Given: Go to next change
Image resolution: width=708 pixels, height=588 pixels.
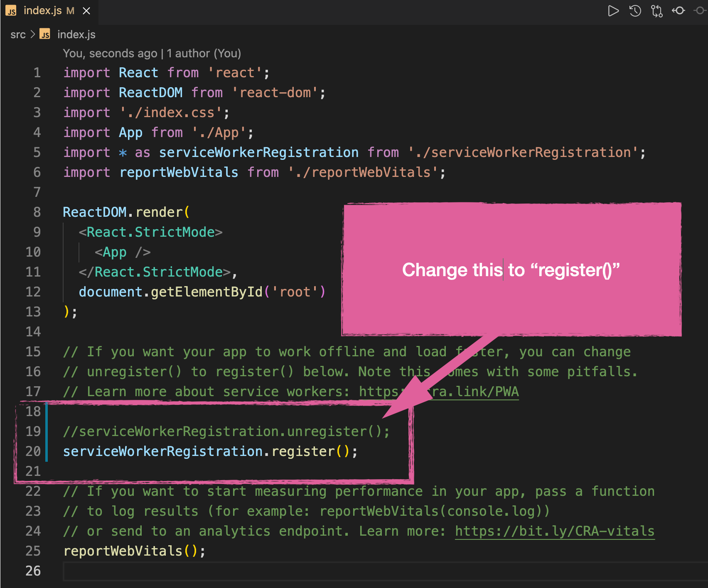Looking at the screenshot, I should tap(701, 11).
